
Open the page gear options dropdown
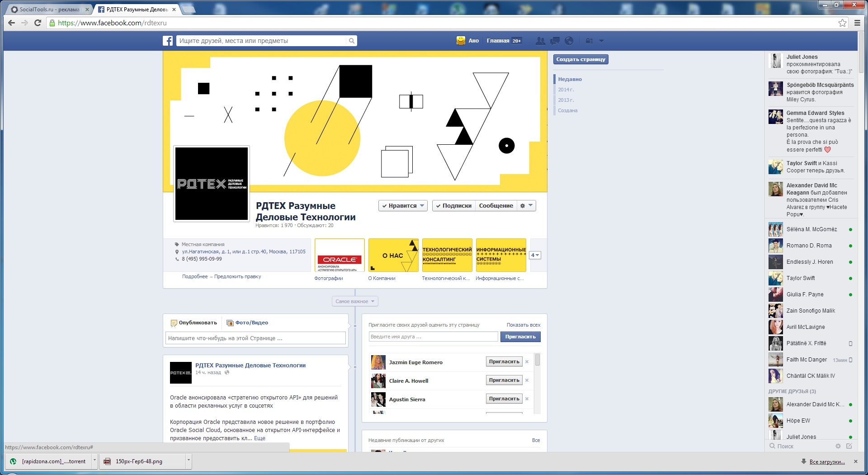(x=526, y=206)
